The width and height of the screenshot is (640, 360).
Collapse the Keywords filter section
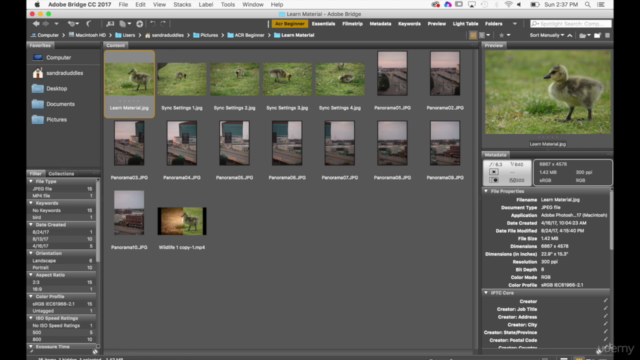coord(31,203)
